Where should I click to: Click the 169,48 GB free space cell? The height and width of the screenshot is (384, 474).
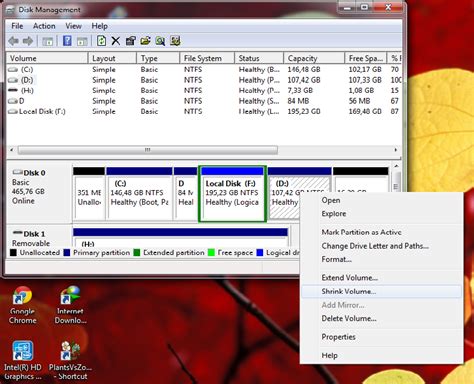(365, 111)
